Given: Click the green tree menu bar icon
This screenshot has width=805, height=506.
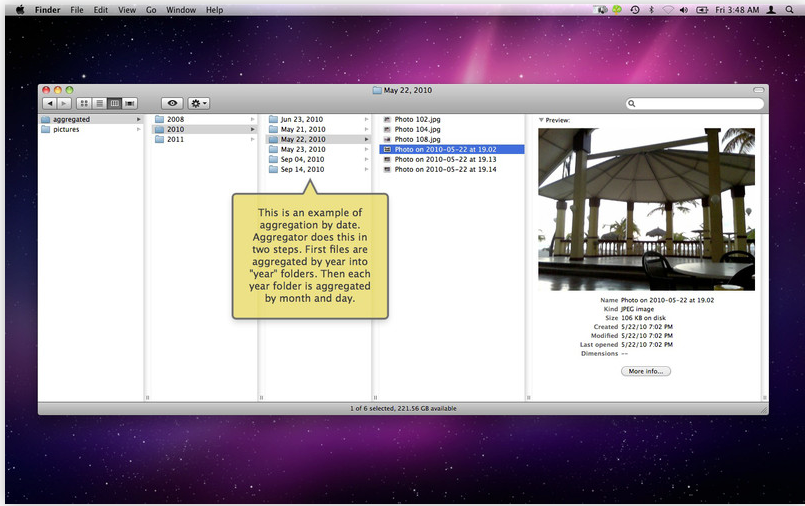Looking at the screenshot, I should [617, 10].
